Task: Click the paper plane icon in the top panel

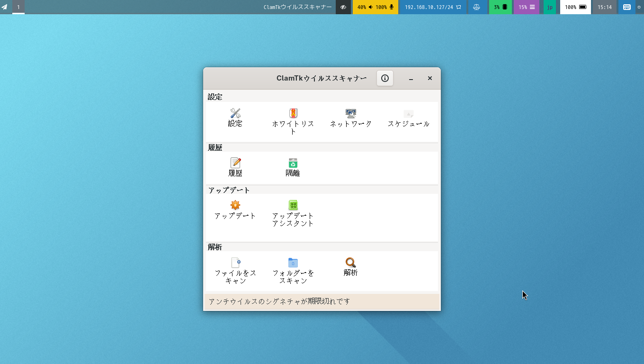Action: (5, 7)
